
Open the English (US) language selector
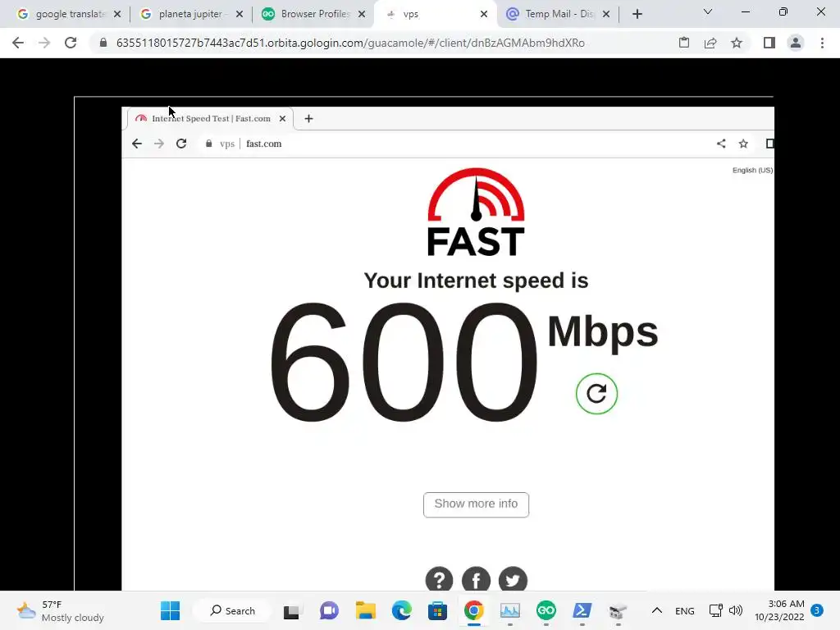tap(752, 170)
